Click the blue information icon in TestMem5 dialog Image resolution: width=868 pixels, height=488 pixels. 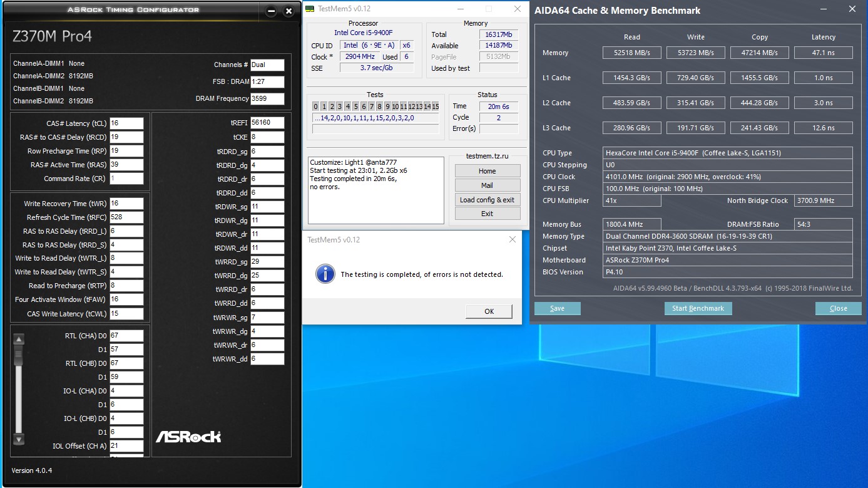[325, 274]
